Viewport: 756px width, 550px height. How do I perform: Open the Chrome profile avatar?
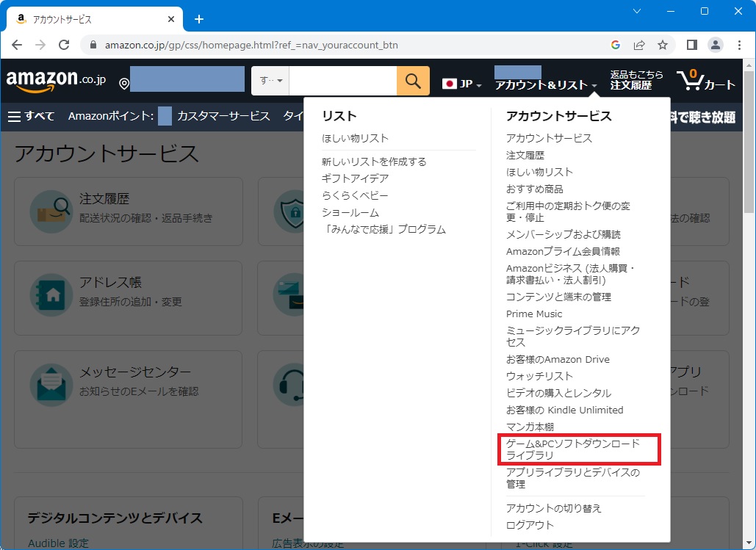click(x=716, y=45)
